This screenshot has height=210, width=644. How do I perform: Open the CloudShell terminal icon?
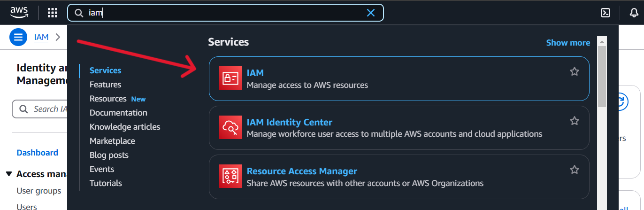(606, 13)
